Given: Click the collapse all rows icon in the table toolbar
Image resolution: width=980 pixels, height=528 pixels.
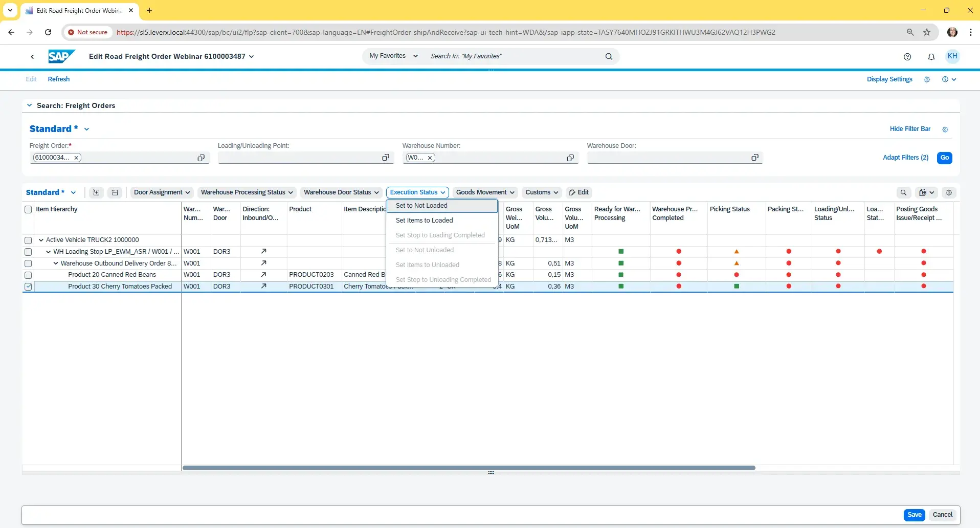Looking at the screenshot, I should point(115,192).
